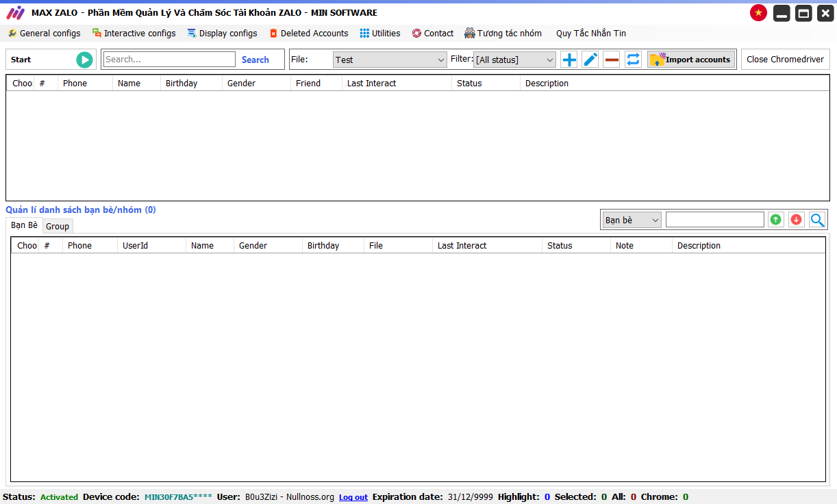This screenshot has width=837, height=504.
Task: Expand the Filter All status dropdown
Action: 514,60
